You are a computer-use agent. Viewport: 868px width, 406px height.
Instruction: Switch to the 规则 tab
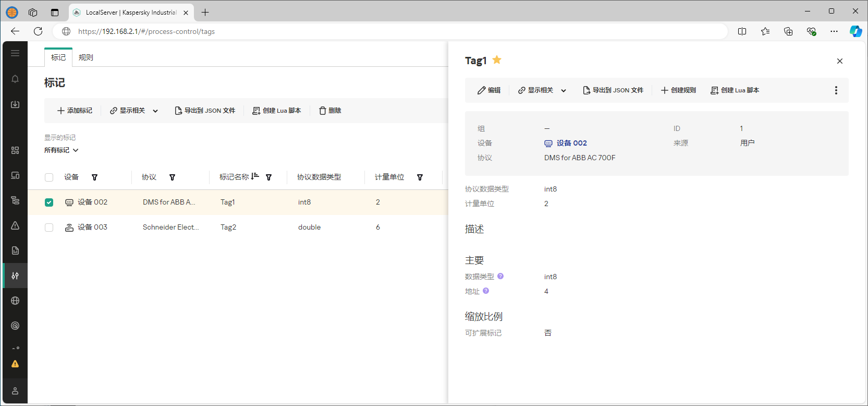point(85,57)
